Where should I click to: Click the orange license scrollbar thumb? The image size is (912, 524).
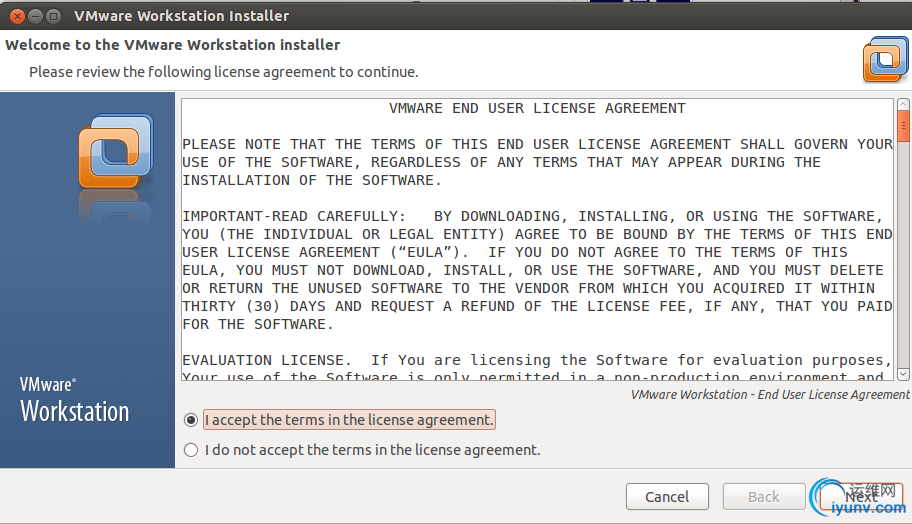[903, 126]
